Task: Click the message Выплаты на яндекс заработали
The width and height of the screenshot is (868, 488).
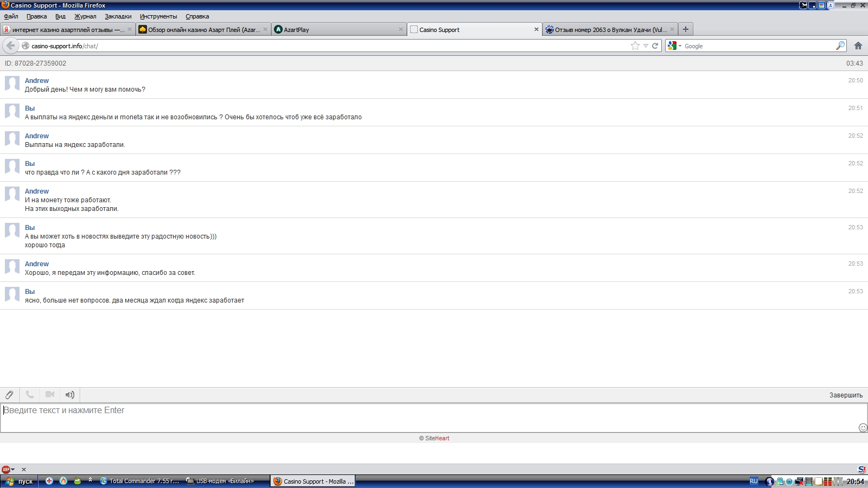Action: pos(75,145)
